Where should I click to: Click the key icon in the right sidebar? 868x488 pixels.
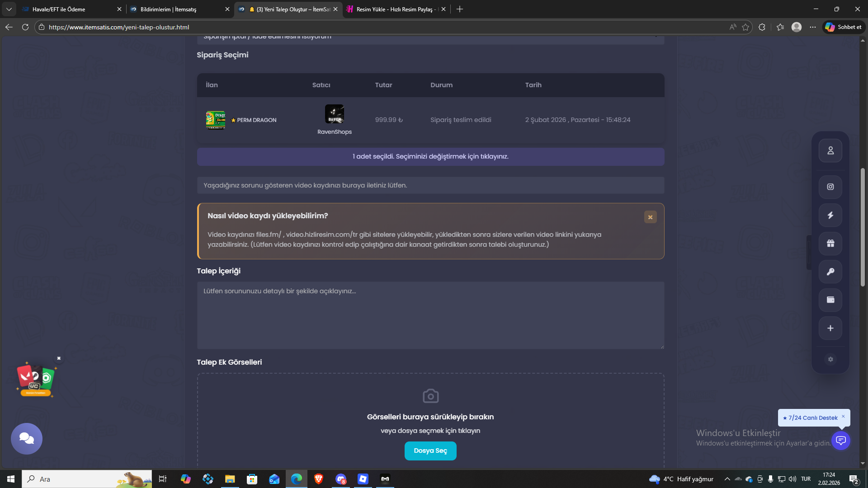pos(830,272)
